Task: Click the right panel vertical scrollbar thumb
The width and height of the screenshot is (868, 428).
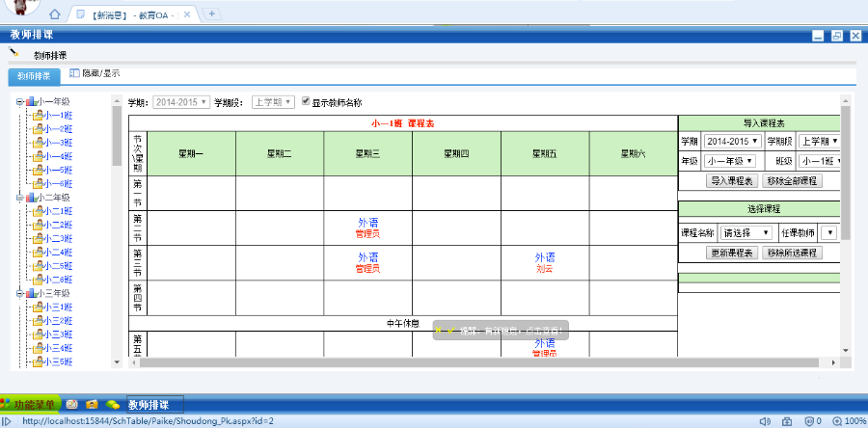Action: tap(845, 173)
